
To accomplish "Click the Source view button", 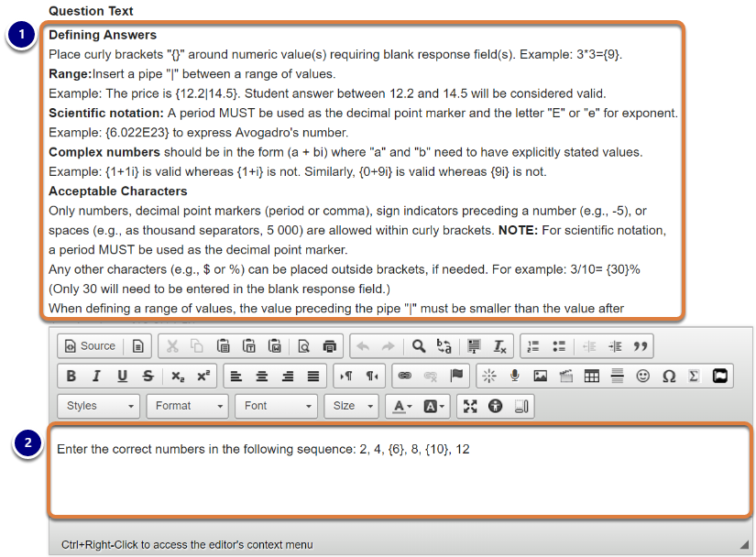I will tap(90, 346).
